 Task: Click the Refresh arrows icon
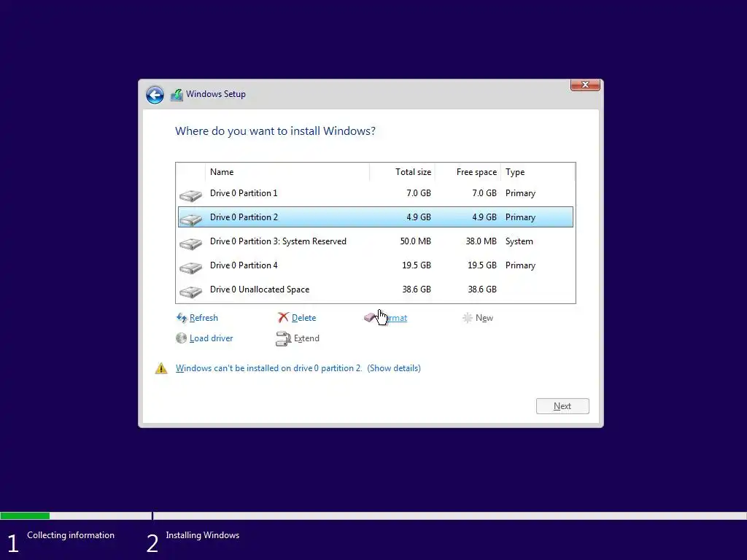[x=182, y=318]
